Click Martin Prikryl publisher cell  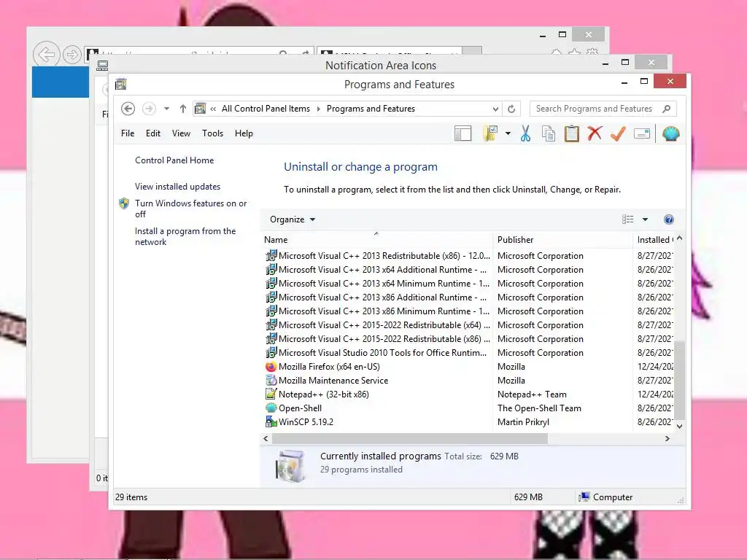[523, 422]
